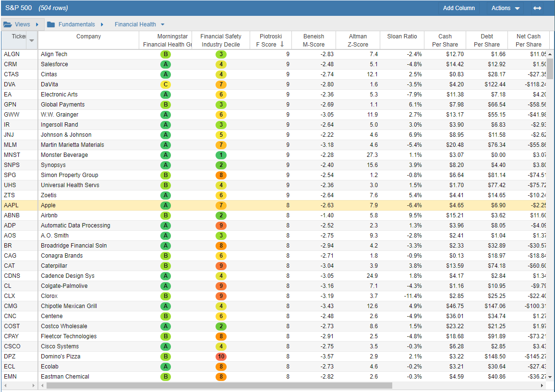Click the Piotroski F Score sort arrow
The width and height of the screenshot is (555, 392).
click(x=282, y=44)
